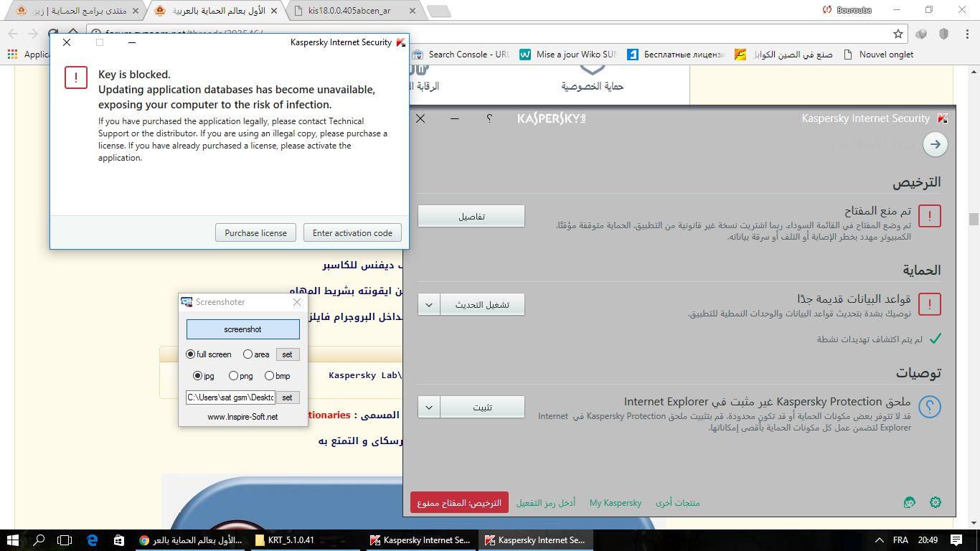Click red warning icon beside قواعد البيانات قديمة
This screenshot has width=980, height=551.
[x=929, y=304]
